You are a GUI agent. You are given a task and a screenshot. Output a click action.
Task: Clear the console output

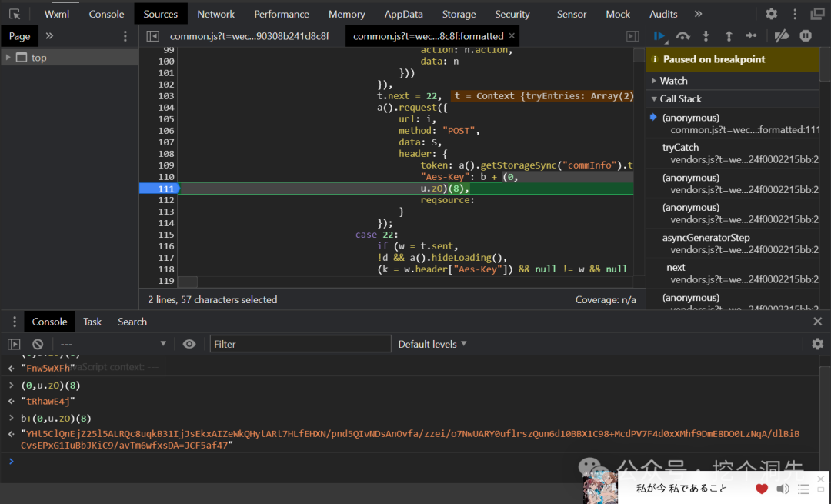38,344
